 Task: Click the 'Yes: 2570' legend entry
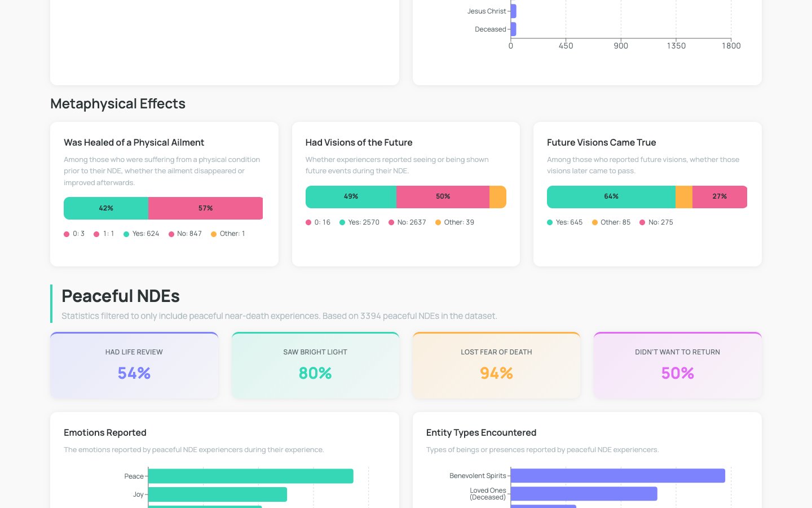359,222
